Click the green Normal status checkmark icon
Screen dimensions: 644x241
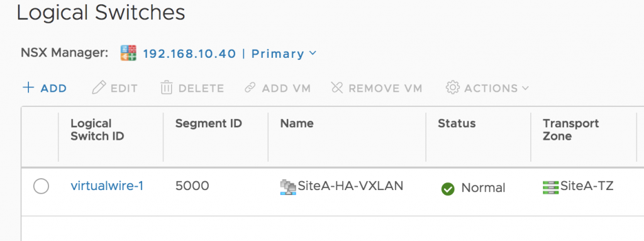pos(448,189)
